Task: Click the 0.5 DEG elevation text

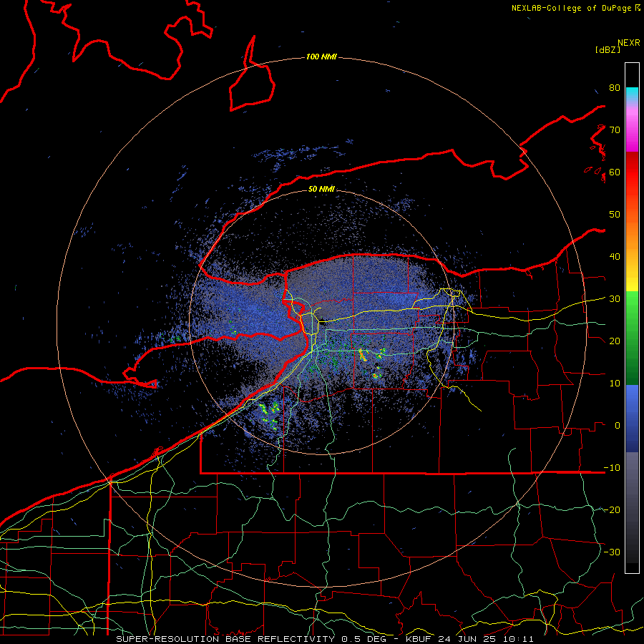Action: pos(364,639)
